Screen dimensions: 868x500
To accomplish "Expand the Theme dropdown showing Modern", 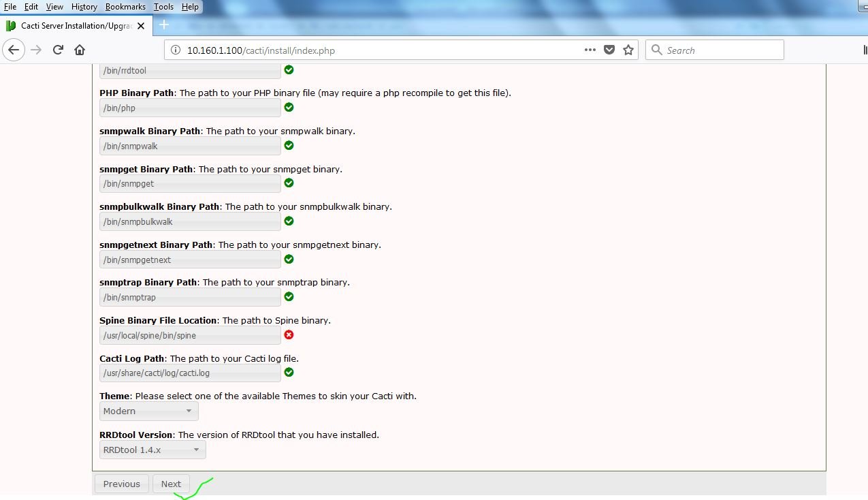I will click(148, 411).
